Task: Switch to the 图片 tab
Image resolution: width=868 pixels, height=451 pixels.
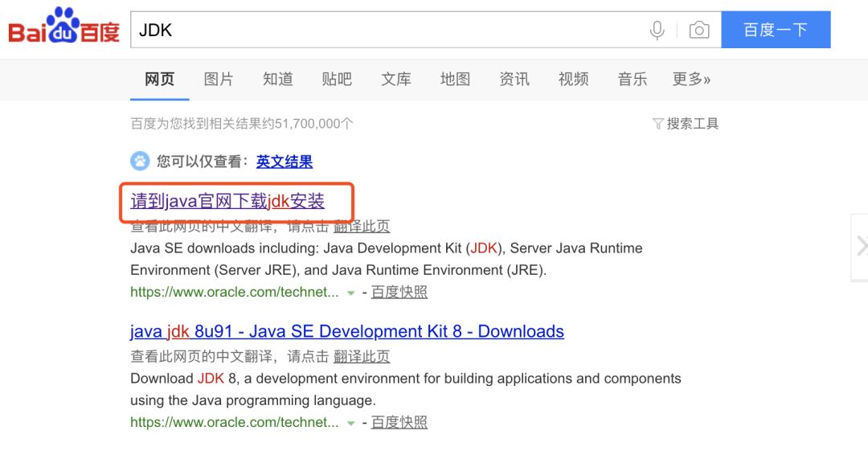Action: coord(219,80)
